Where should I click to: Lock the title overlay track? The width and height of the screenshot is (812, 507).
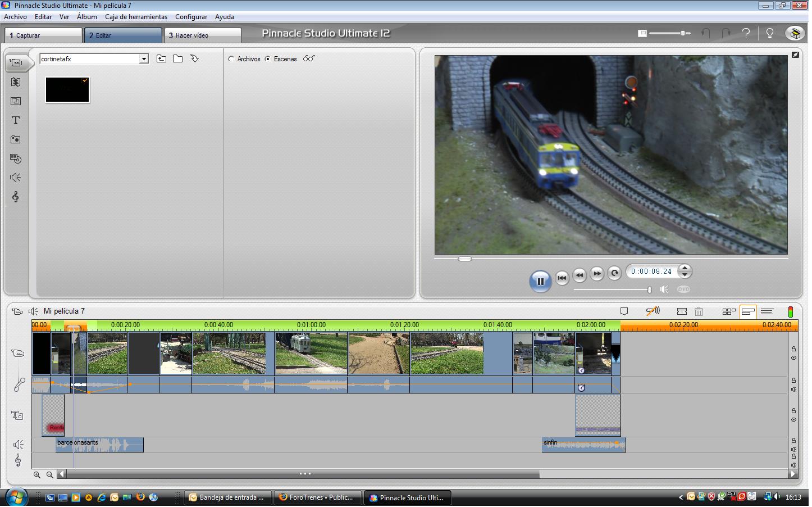coord(793,411)
